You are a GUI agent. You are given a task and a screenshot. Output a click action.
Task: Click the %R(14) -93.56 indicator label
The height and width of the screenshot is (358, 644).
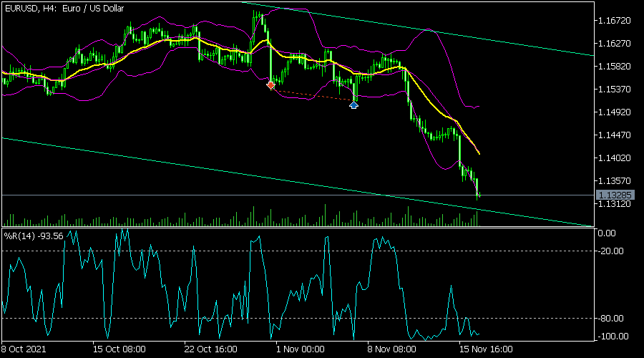[x=34, y=236]
